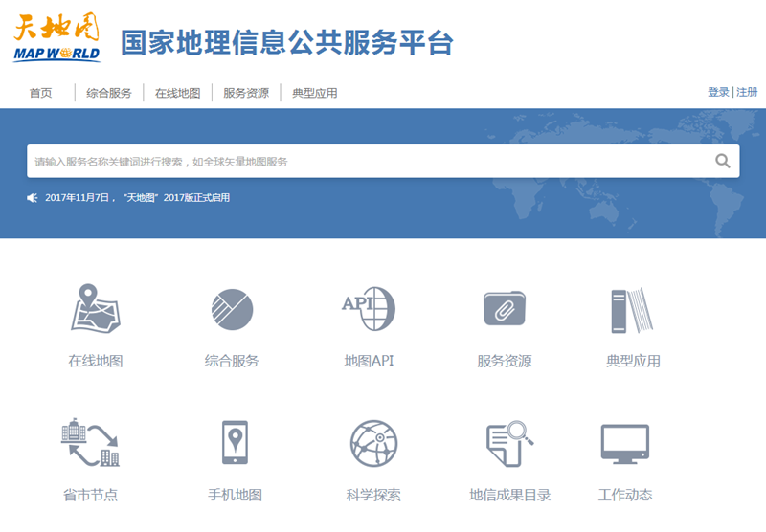Click the 科学探索 text label
The height and width of the screenshot is (532, 766).
tap(373, 495)
